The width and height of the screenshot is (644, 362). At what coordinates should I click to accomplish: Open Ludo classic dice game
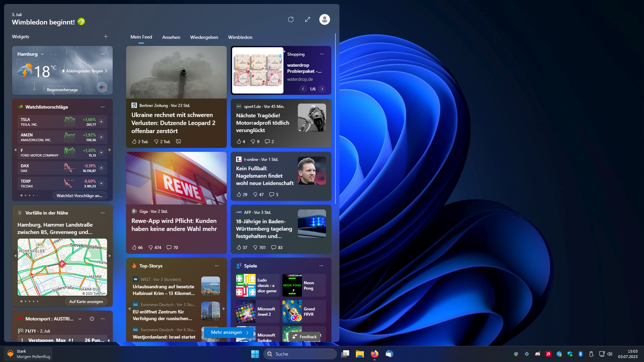tap(258, 286)
